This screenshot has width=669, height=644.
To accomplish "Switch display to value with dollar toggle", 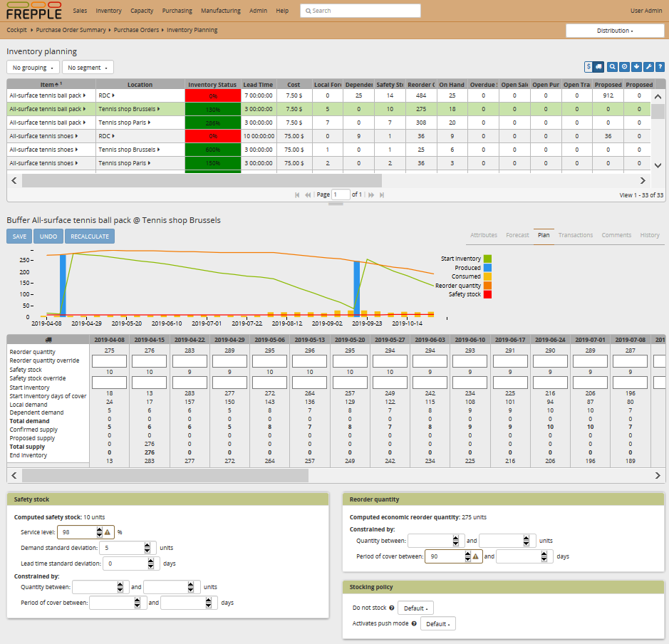I will (588, 67).
